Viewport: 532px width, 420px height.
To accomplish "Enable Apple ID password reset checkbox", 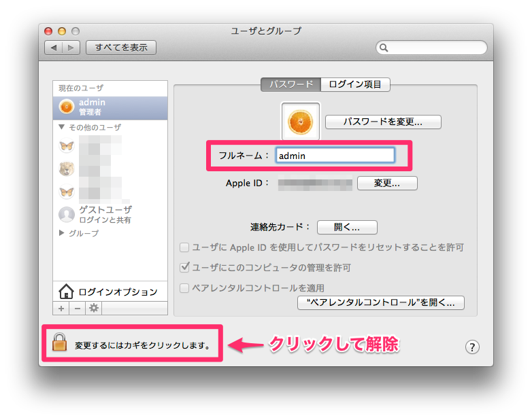I will click(184, 247).
